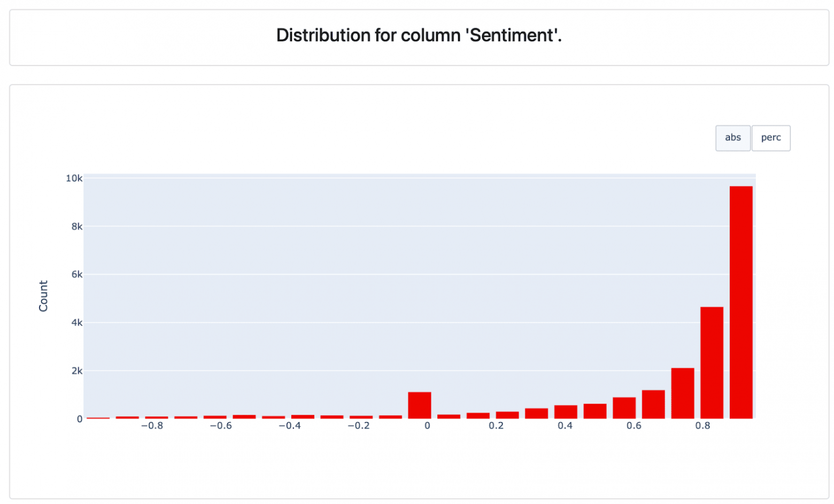Viewport: 834px width, 504px height.
Task: Click the "4k" y-axis tick label
Action: click(x=77, y=323)
